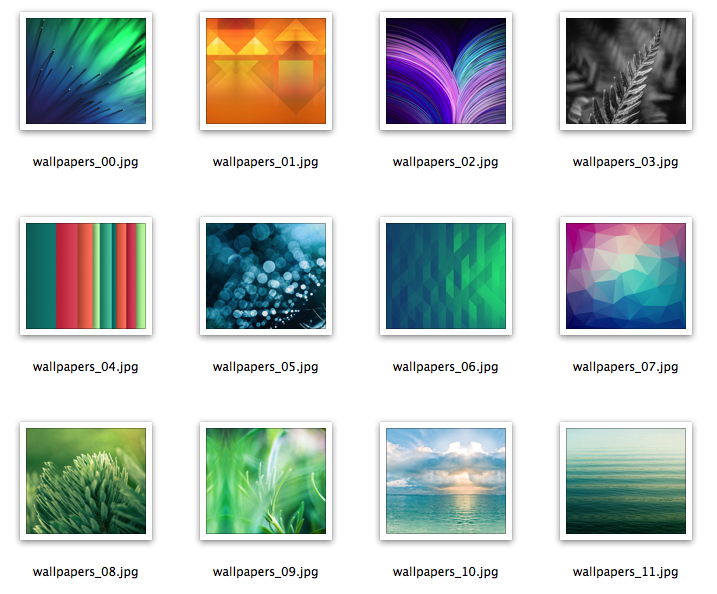717x594 pixels.
Task: Click the green pine needles wallpaper thumbnail
Action: click(86, 481)
